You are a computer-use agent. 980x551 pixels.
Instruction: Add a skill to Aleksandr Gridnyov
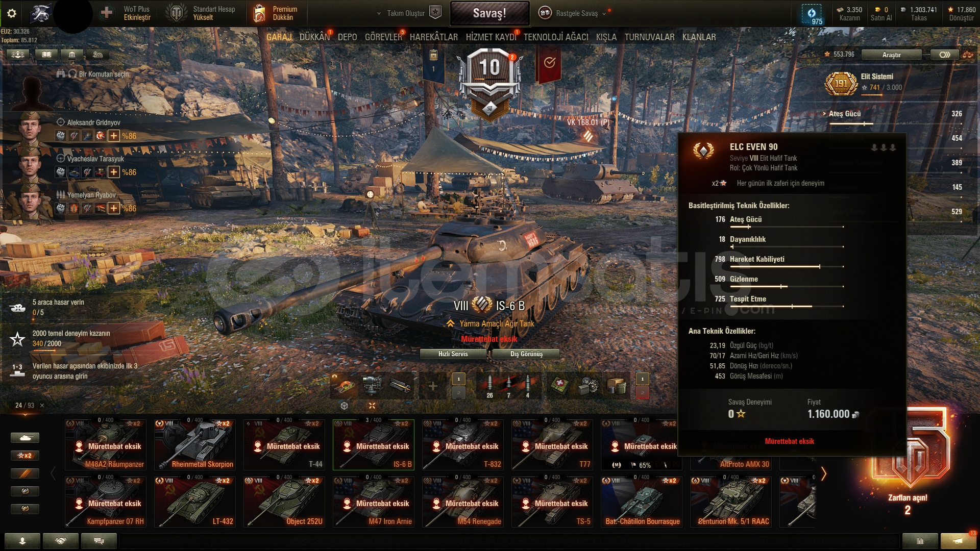(114, 136)
